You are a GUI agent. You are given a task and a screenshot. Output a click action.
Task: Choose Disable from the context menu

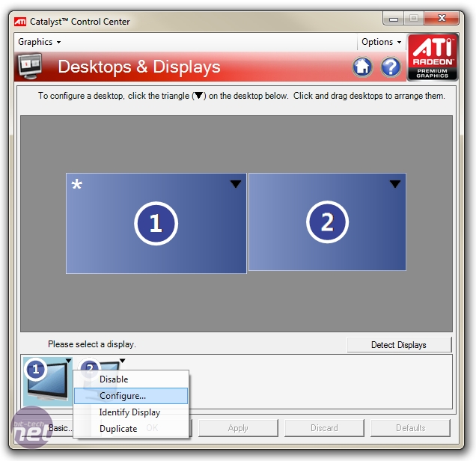tap(131, 379)
